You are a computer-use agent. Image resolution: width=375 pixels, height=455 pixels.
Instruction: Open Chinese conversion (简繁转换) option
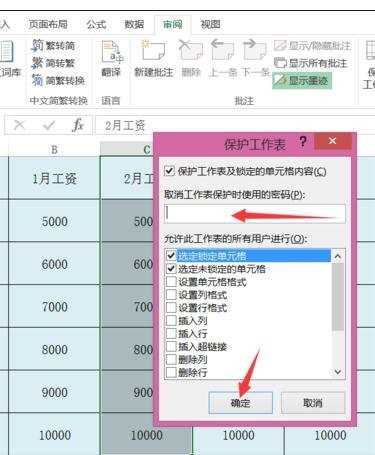pyautogui.click(x=58, y=80)
